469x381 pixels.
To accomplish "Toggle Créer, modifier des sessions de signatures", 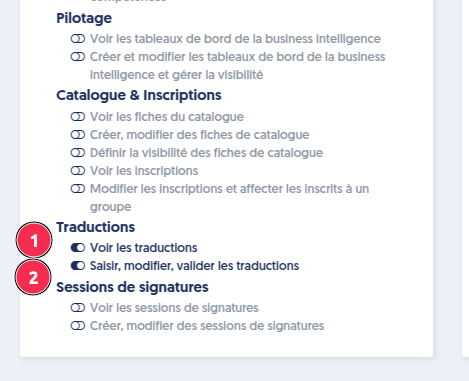I will click(x=78, y=326).
